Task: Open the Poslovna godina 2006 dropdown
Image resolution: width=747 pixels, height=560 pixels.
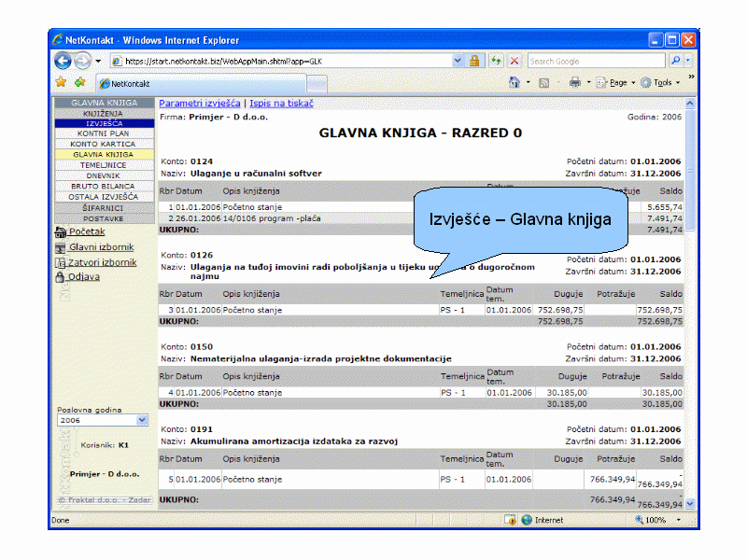Action: coord(103,420)
